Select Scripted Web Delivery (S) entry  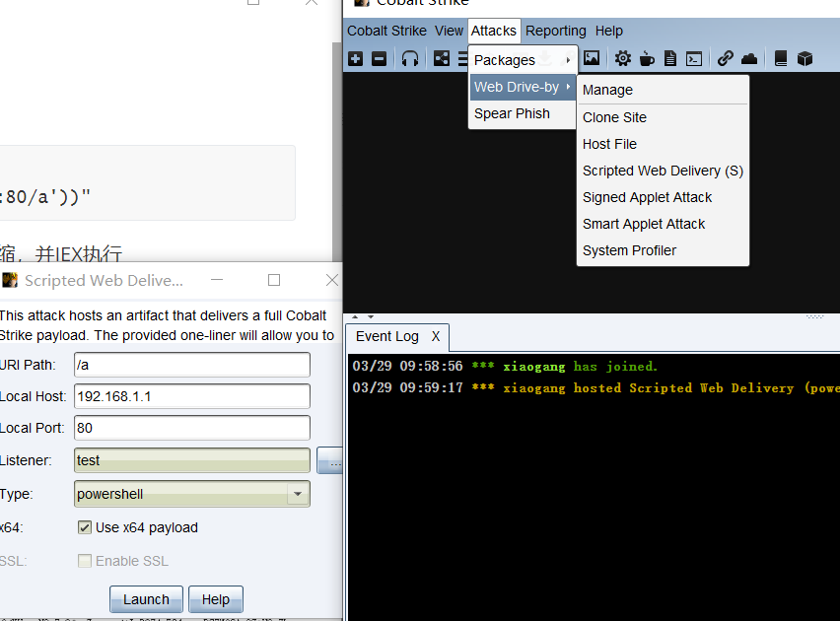663,171
